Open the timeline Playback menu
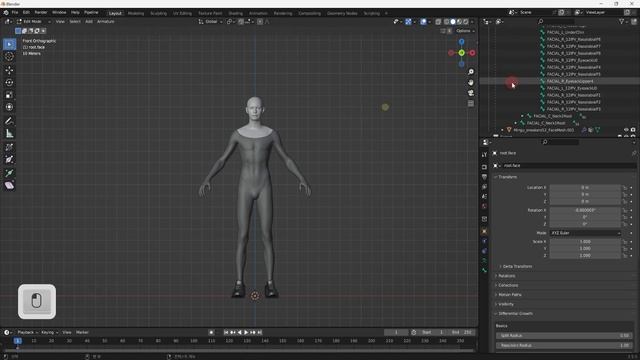The width and height of the screenshot is (640, 360). 27,333
